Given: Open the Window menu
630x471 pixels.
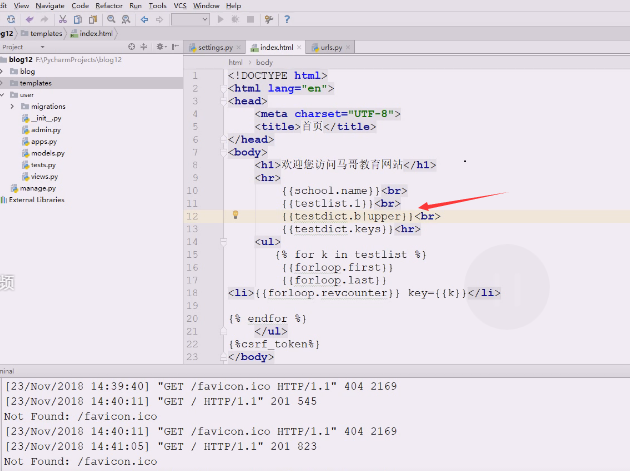Looking at the screenshot, I should [206, 6].
